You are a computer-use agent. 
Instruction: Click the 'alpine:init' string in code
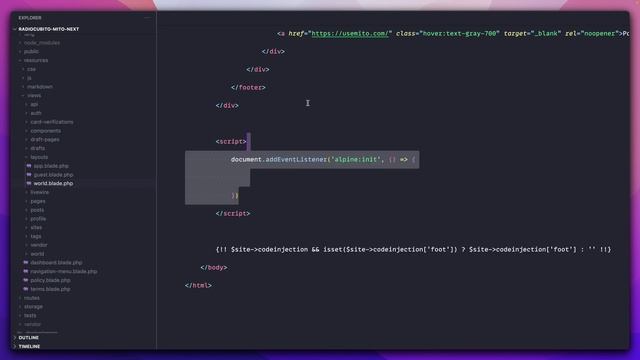(356, 160)
